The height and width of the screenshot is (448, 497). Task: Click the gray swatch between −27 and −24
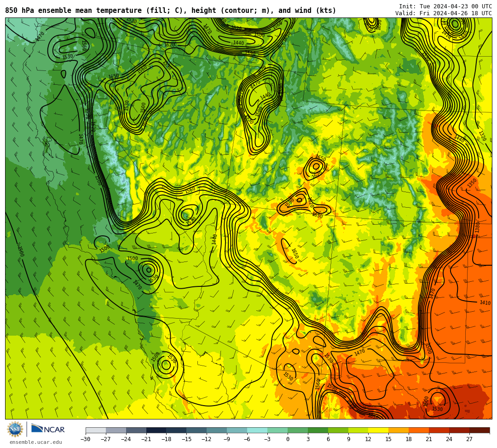116,430
